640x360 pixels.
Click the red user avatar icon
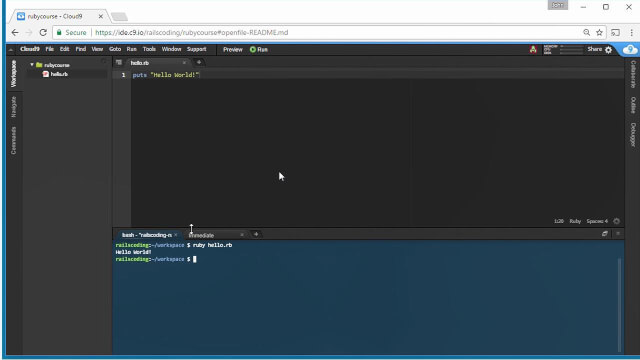[x=533, y=50]
